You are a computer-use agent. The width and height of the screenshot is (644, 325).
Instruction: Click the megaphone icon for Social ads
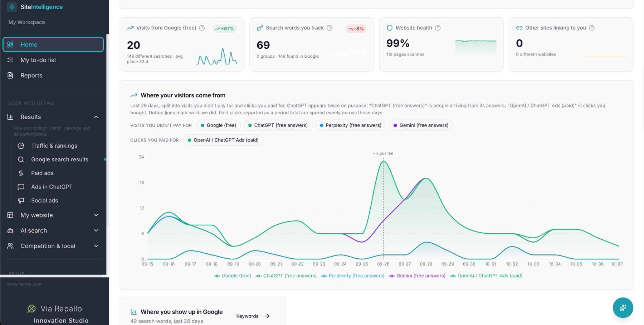(21, 200)
